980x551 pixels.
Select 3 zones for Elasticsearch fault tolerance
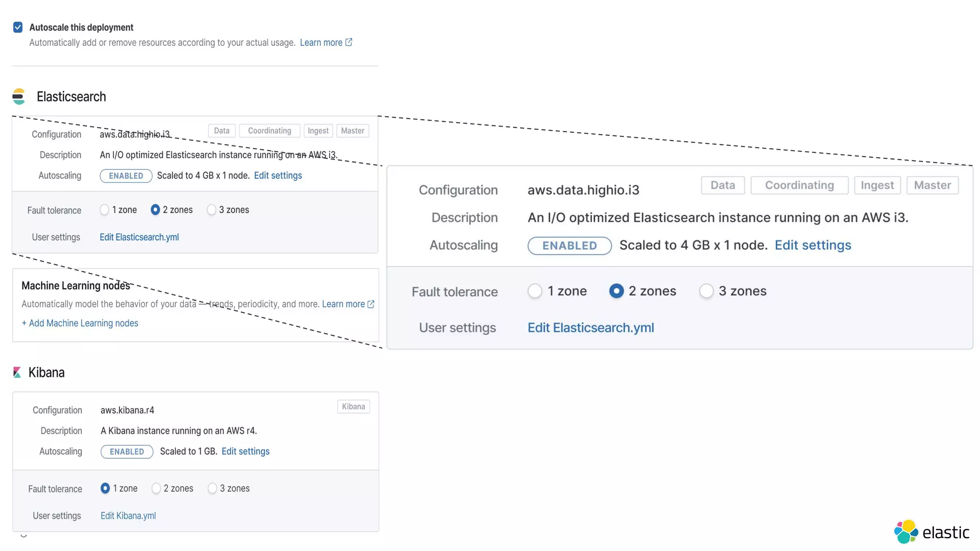click(x=212, y=210)
